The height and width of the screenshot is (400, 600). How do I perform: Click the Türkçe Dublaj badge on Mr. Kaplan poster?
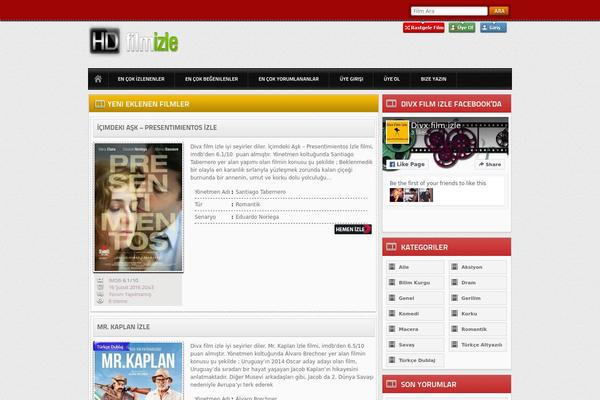(110, 347)
